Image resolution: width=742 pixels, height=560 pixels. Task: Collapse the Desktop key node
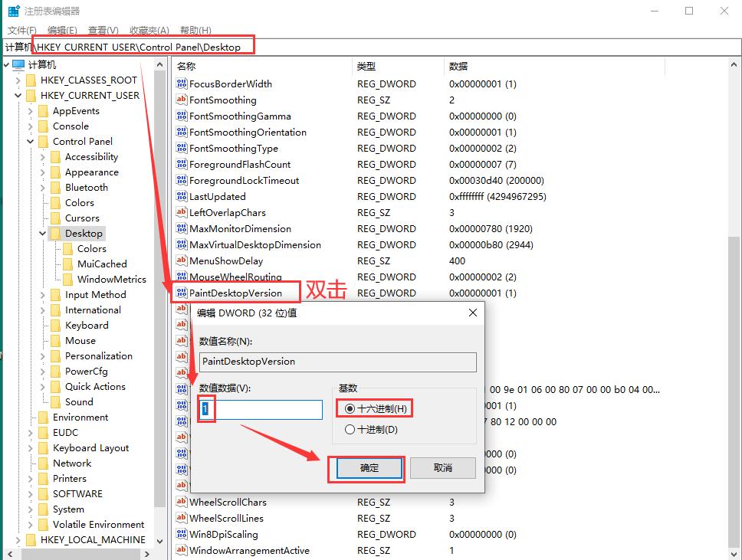tap(43, 234)
